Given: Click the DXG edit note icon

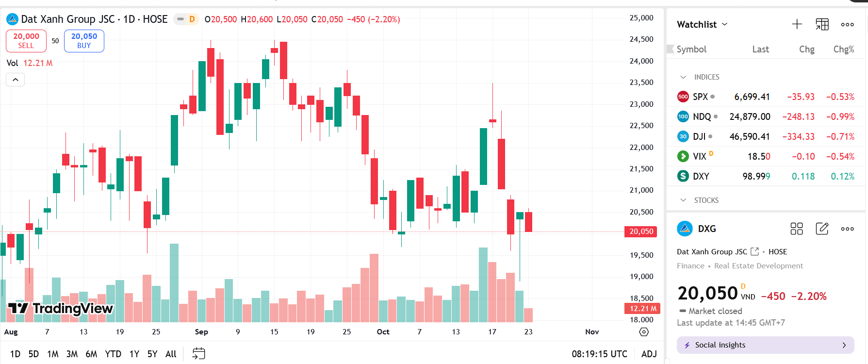Looking at the screenshot, I should tap(822, 229).
